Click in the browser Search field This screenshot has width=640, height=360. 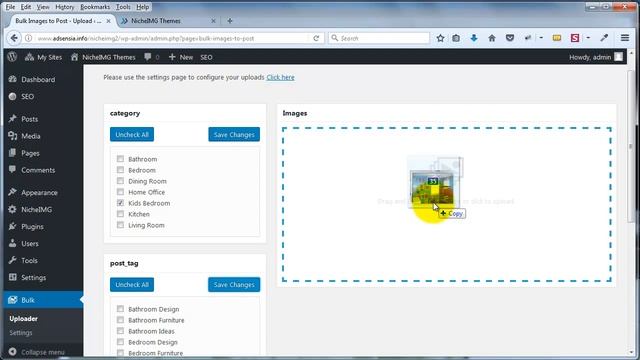pyautogui.click(x=379, y=38)
